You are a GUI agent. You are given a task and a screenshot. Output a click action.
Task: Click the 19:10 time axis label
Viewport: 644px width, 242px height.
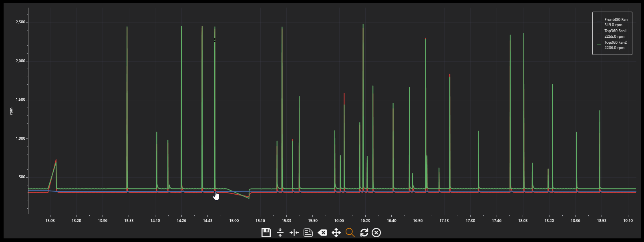pyautogui.click(x=628, y=221)
